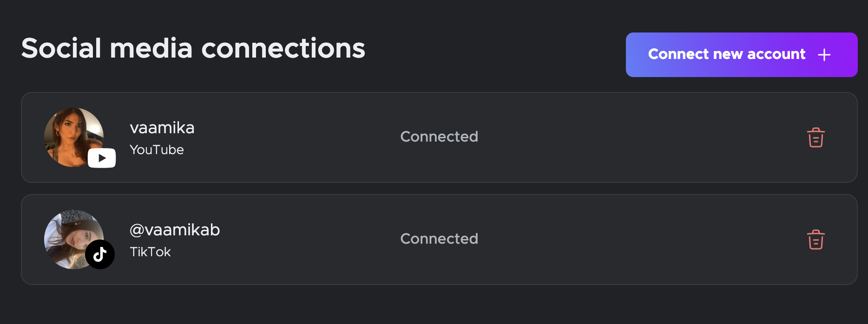
Task: Click the YouTube play badge on vaamika avatar
Action: click(x=102, y=158)
